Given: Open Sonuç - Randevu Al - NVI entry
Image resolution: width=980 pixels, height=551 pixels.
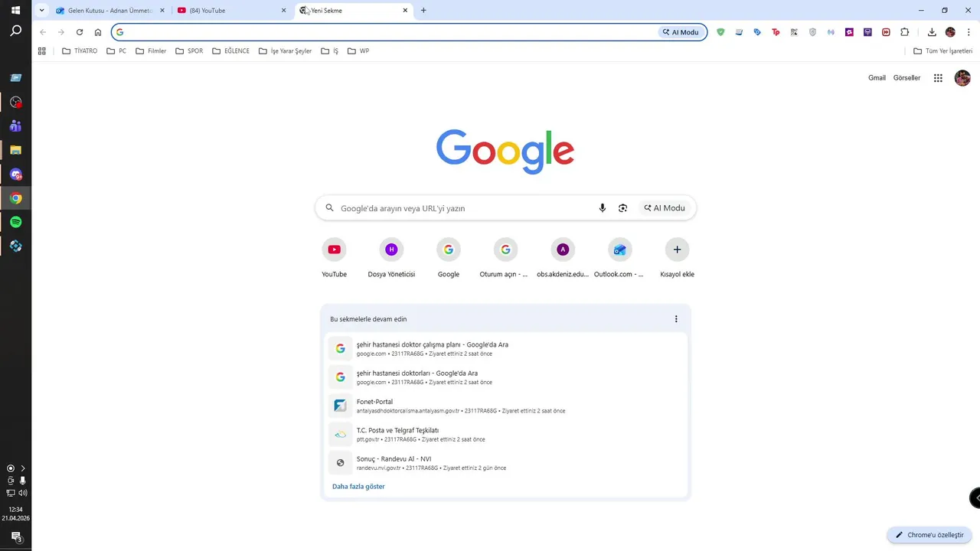Looking at the screenshot, I should point(505,463).
